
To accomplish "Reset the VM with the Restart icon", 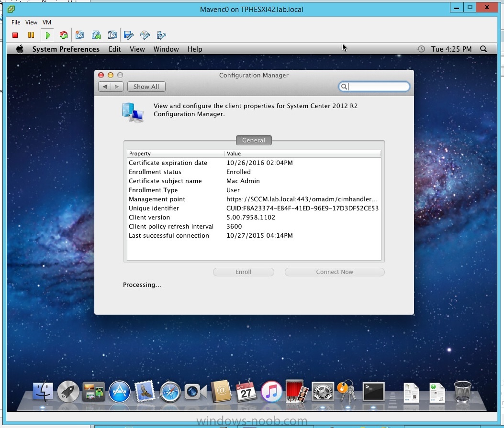I will click(64, 35).
